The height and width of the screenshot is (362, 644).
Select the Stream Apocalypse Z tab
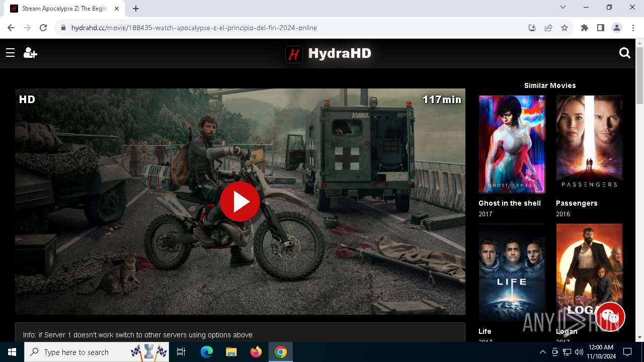[65, 9]
